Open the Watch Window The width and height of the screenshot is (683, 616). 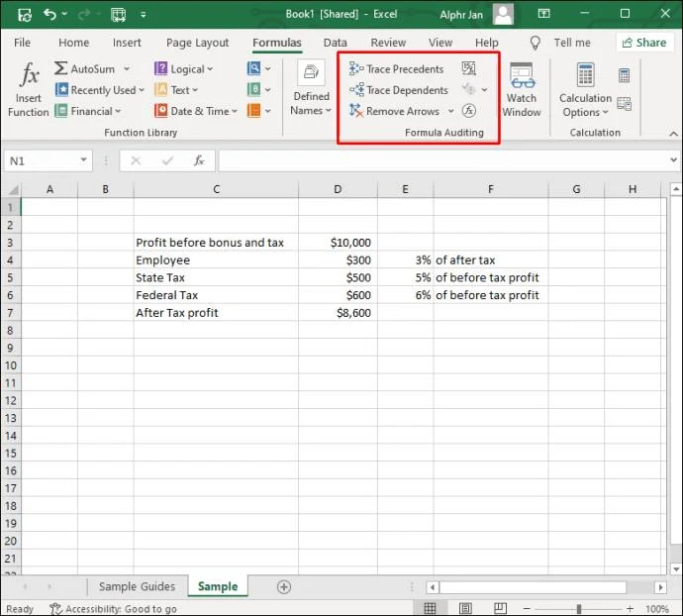tap(522, 90)
